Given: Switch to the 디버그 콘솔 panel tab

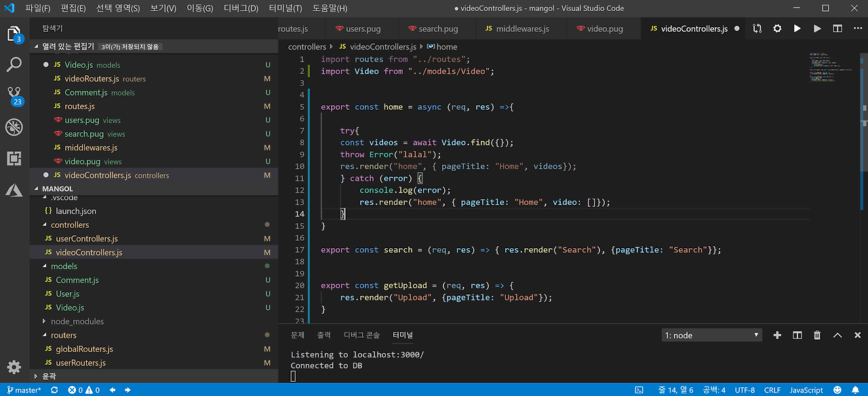Looking at the screenshot, I should pos(361,335).
